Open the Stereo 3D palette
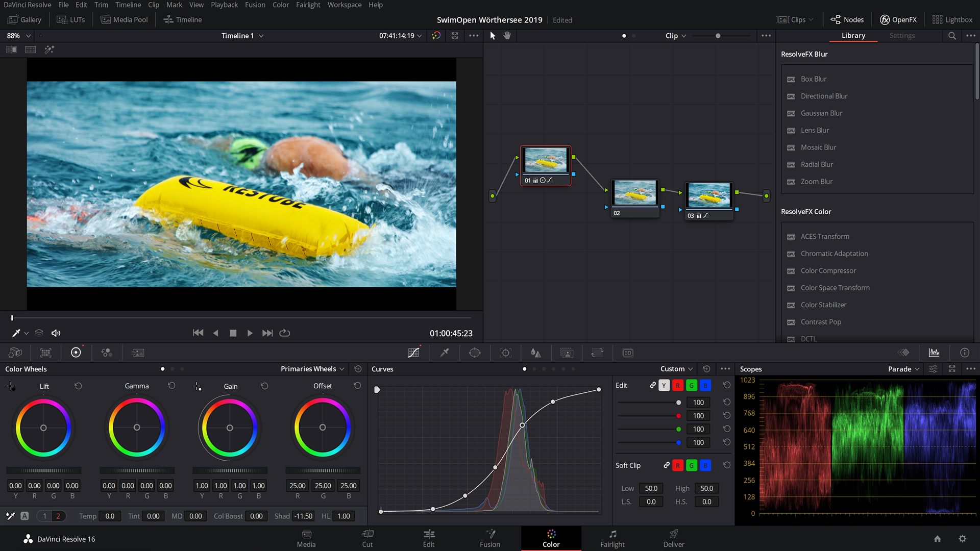Image resolution: width=980 pixels, height=551 pixels. (628, 353)
